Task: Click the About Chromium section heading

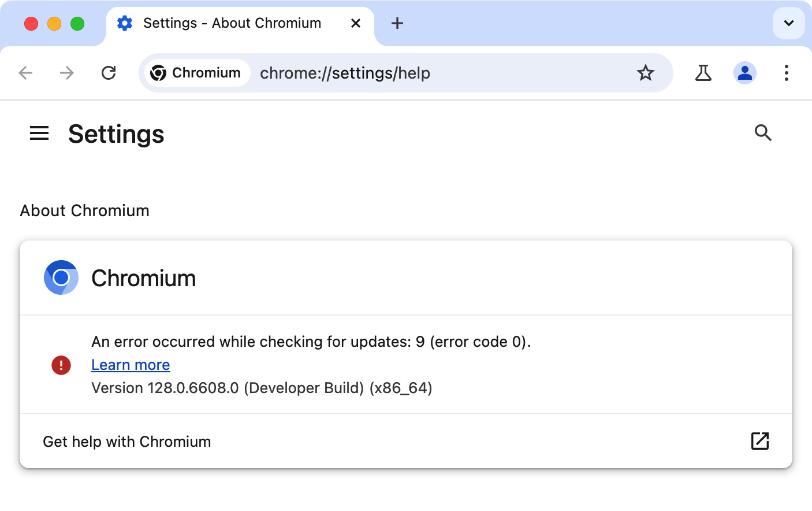Action: [85, 210]
